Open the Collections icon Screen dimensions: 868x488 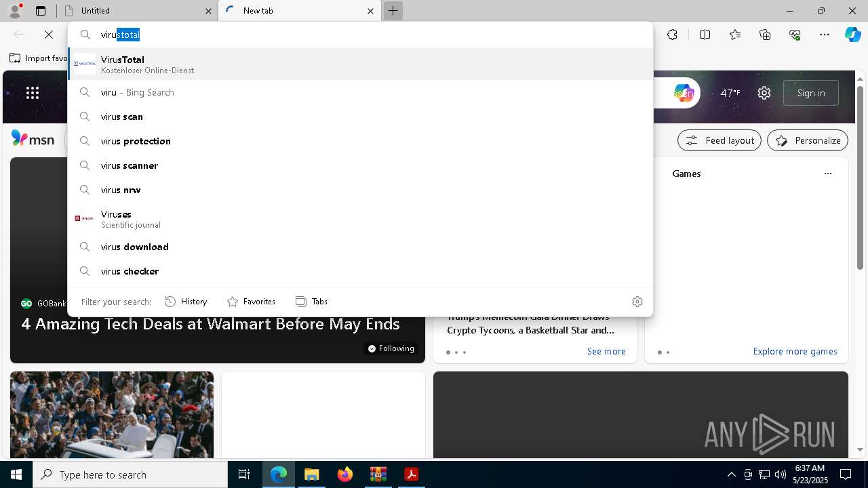pyautogui.click(x=765, y=35)
